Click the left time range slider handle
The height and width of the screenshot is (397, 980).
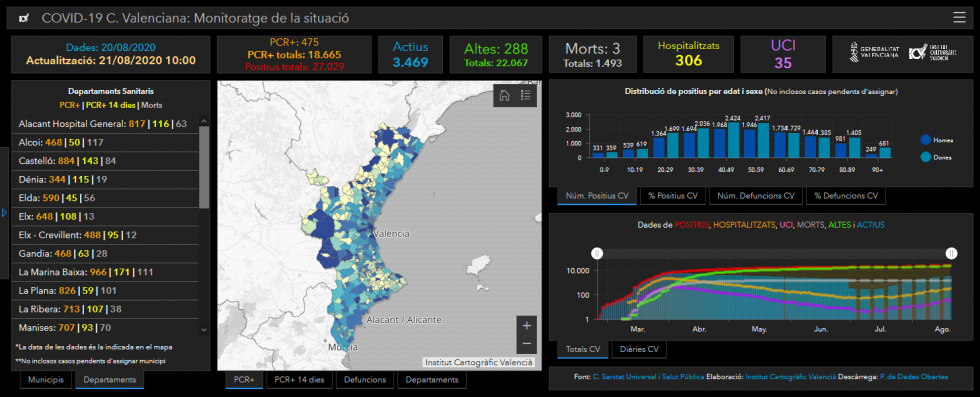[x=598, y=253]
